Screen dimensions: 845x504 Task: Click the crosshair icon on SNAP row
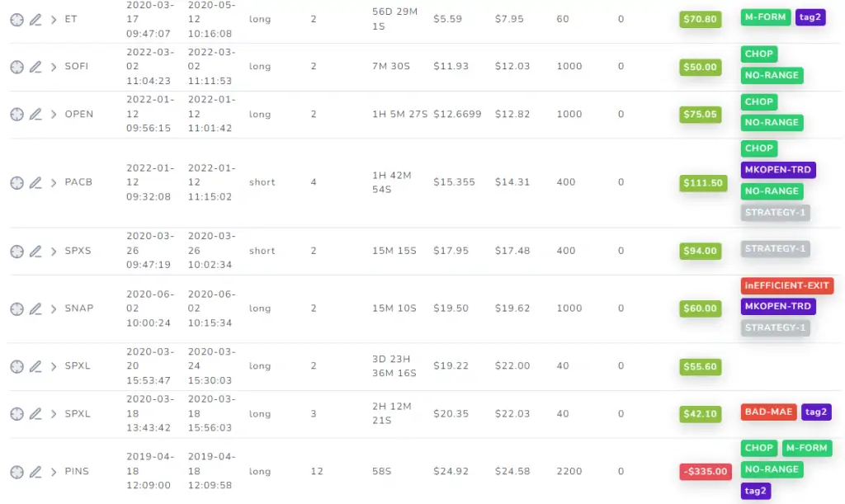[17, 309]
